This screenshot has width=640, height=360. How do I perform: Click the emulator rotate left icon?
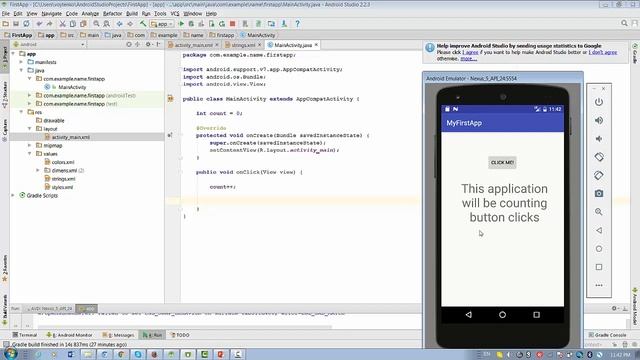(x=599, y=157)
